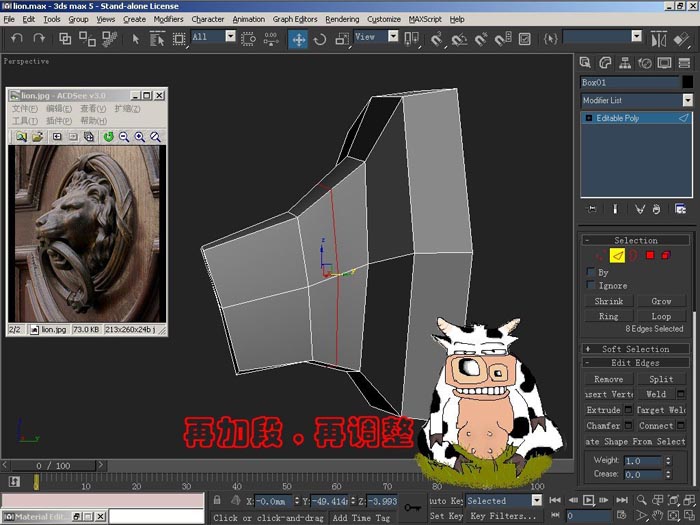This screenshot has height=525, width=700.
Task: Click the Ring button
Action: [608, 316]
